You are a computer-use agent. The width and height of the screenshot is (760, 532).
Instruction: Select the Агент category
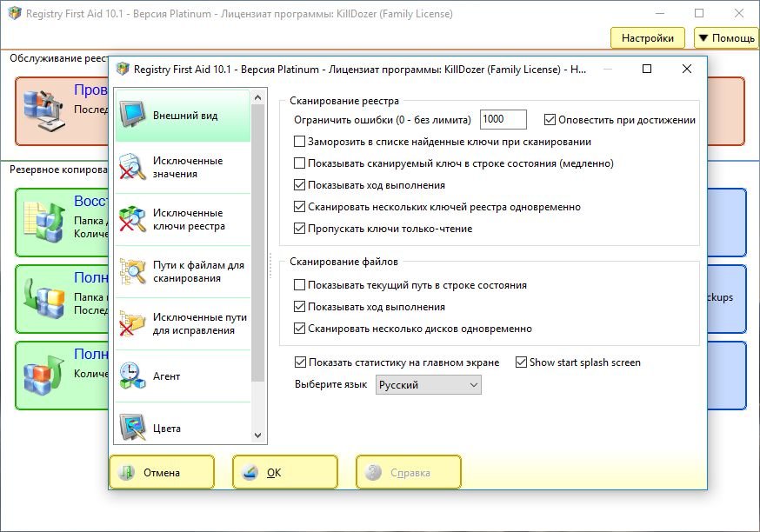pyautogui.click(x=183, y=376)
